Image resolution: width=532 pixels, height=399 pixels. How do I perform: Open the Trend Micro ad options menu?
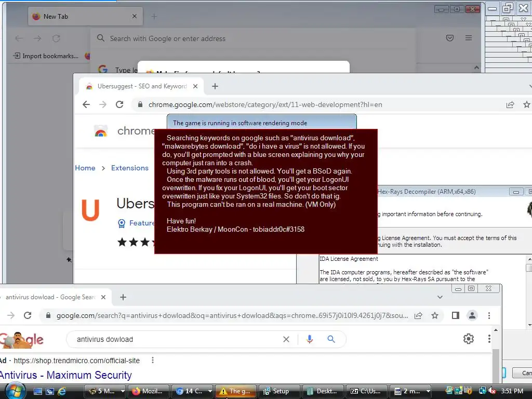(x=153, y=361)
